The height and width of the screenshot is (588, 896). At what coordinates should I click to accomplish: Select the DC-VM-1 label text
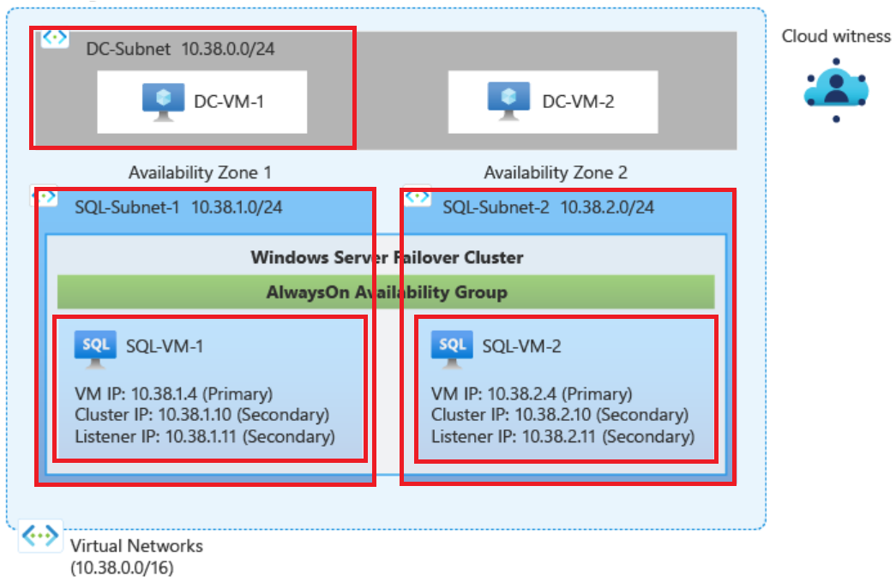pos(229,102)
